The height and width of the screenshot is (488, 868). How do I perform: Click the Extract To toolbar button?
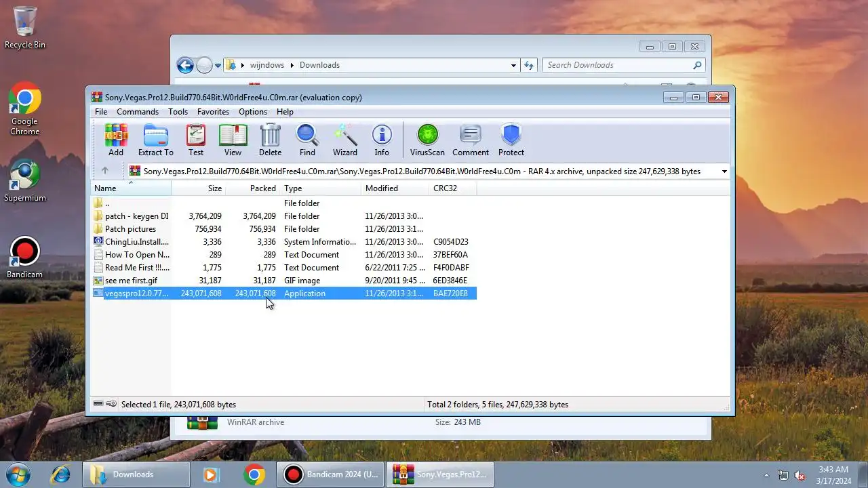[x=156, y=140]
